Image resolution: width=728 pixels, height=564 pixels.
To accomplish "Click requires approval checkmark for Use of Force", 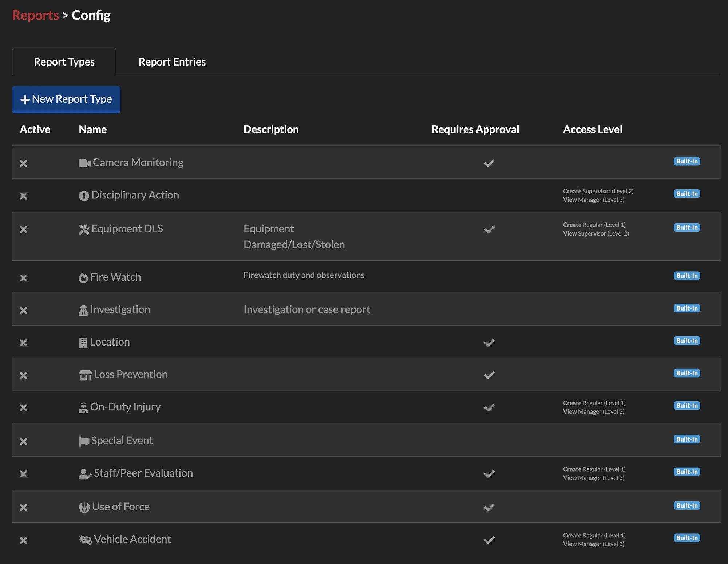I will point(489,507).
